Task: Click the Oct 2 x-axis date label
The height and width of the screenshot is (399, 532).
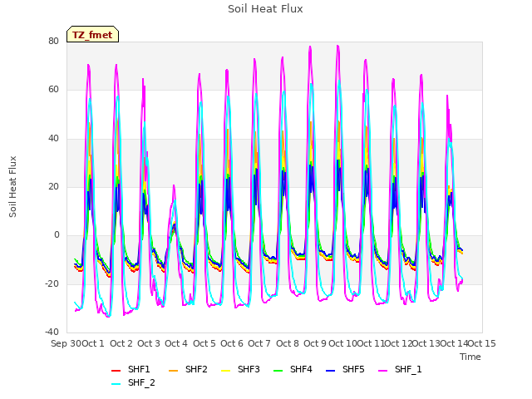Action: tap(121, 343)
